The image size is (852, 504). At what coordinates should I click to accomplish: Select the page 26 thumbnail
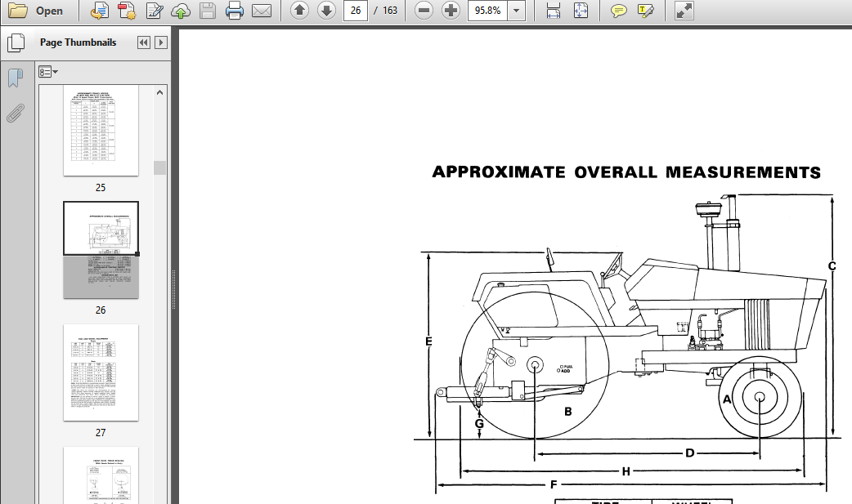[x=101, y=250]
